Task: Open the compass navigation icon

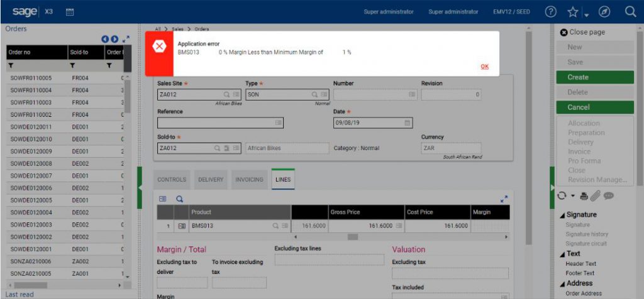Action: pyautogui.click(x=604, y=12)
